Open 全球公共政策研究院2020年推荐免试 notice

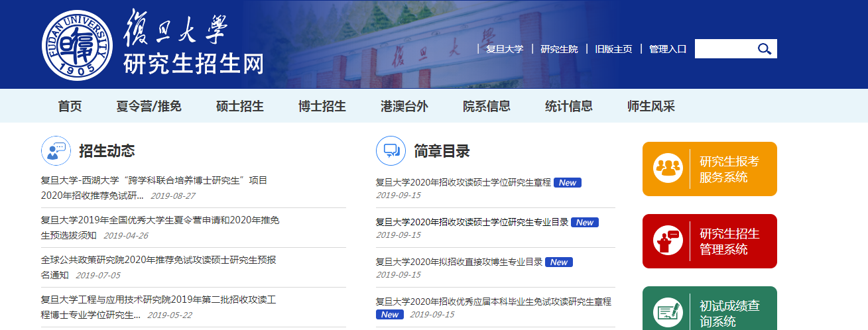(x=158, y=260)
